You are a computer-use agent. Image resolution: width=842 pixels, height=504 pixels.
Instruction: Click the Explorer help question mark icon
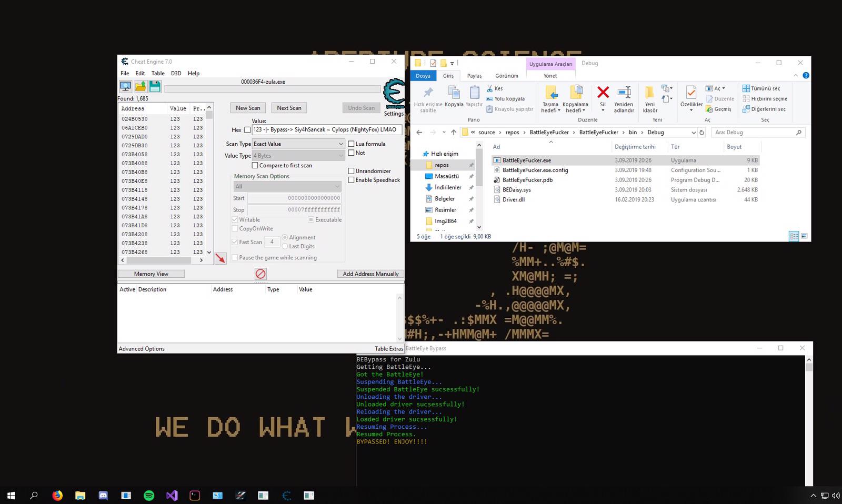click(806, 75)
